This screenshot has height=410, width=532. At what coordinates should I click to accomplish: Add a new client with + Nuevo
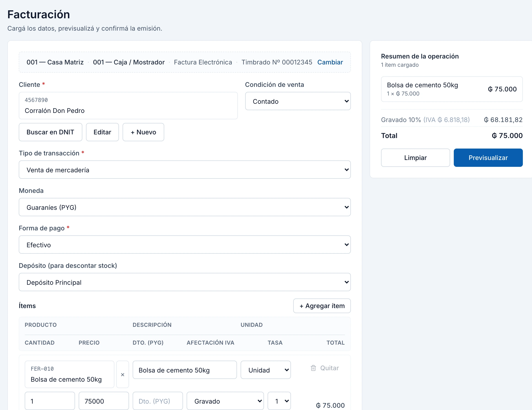click(143, 132)
